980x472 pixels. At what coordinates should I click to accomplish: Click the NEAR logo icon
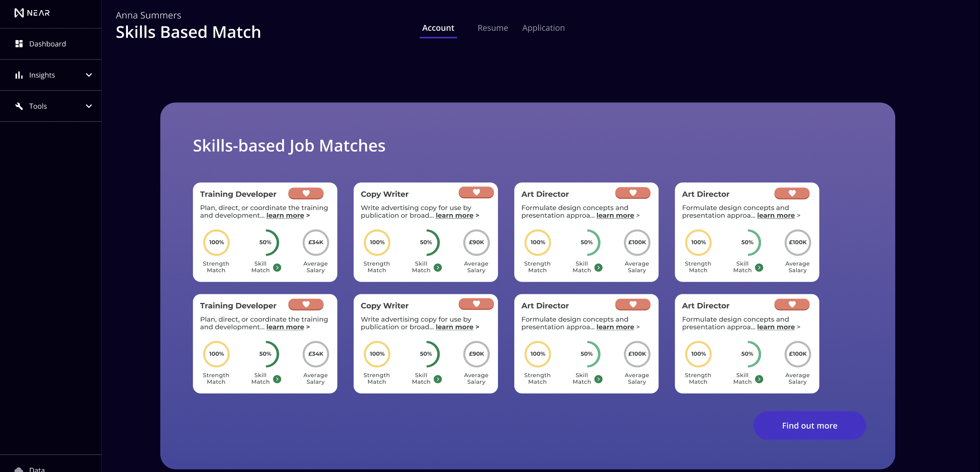point(18,13)
